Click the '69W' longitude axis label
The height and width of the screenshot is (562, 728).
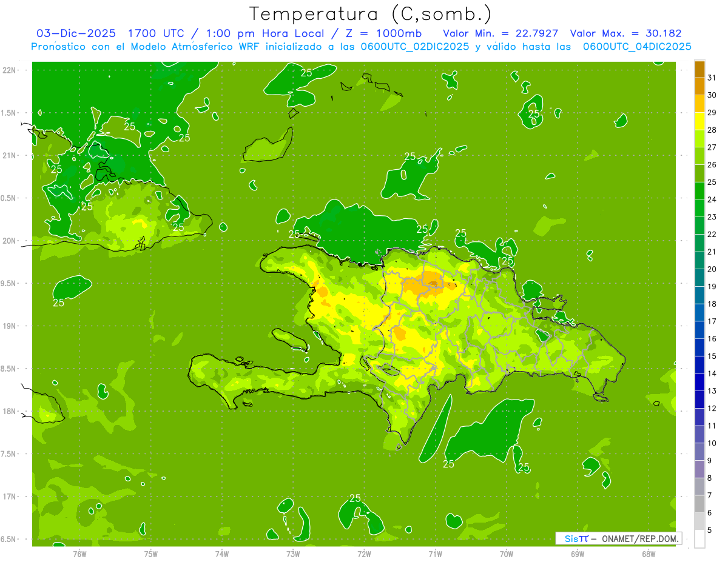click(578, 554)
